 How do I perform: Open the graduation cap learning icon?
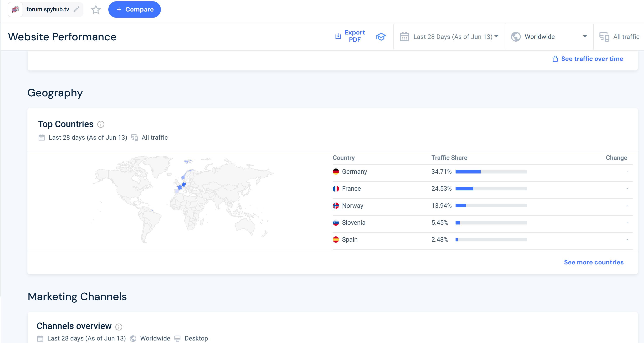[381, 37]
